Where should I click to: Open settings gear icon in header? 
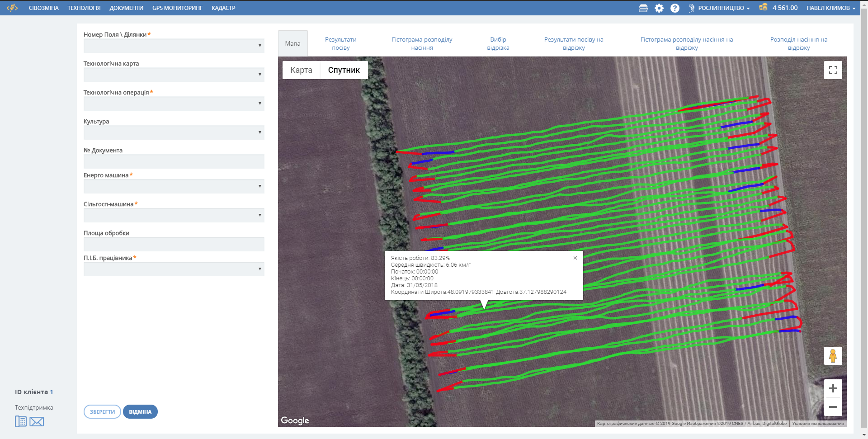pyautogui.click(x=659, y=8)
